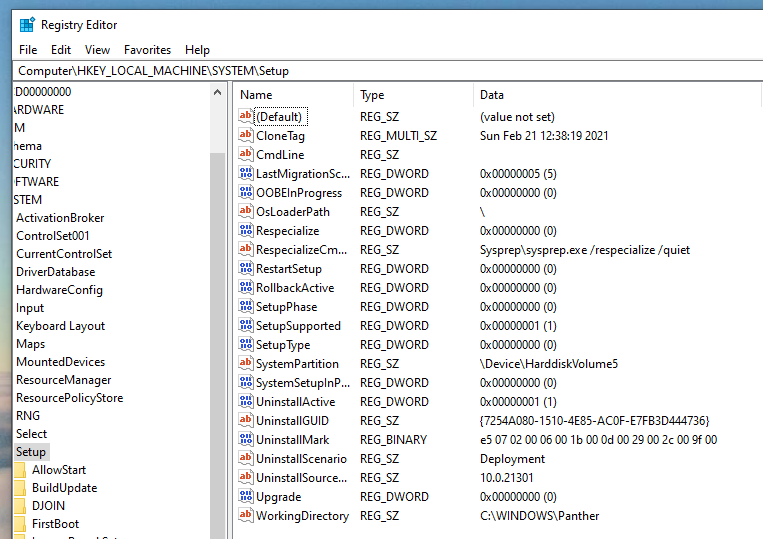Select the SetupSupported DWORD icon

[x=246, y=324]
